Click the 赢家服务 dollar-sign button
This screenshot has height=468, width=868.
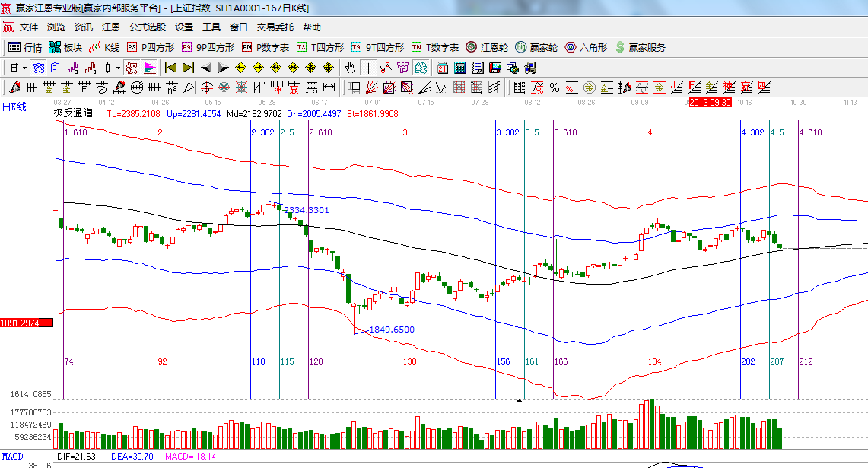[x=640, y=47]
